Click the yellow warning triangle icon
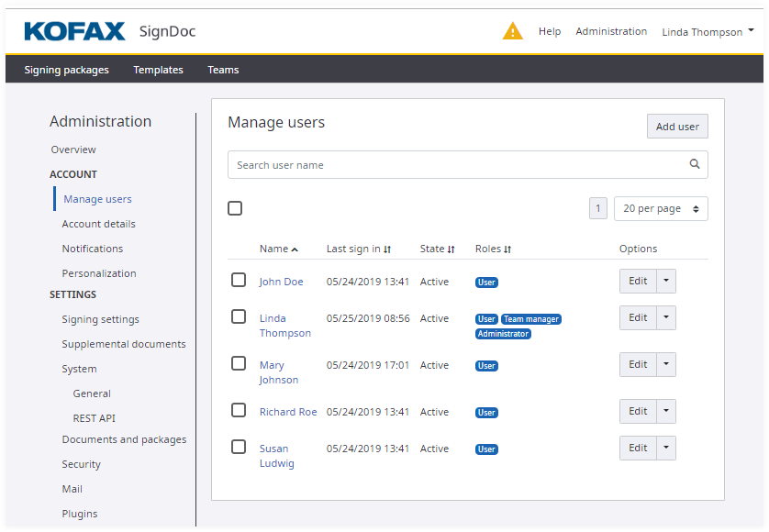The image size is (769, 532). click(512, 31)
